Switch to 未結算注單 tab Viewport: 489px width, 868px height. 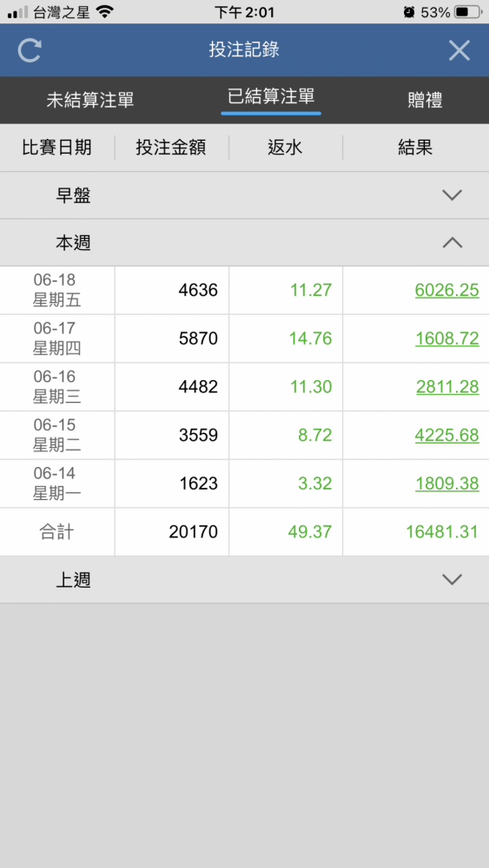(90, 100)
